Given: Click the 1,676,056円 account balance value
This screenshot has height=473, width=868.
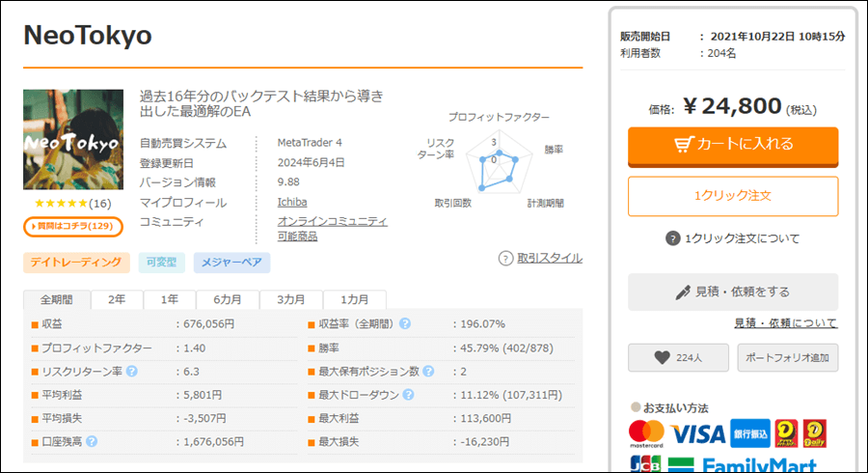Looking at the screenshot, I should coord(214,441).
